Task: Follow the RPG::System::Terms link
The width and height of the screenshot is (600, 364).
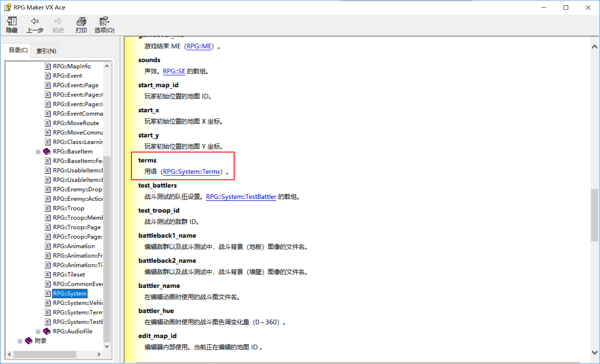Action: [x=192, y=172]
